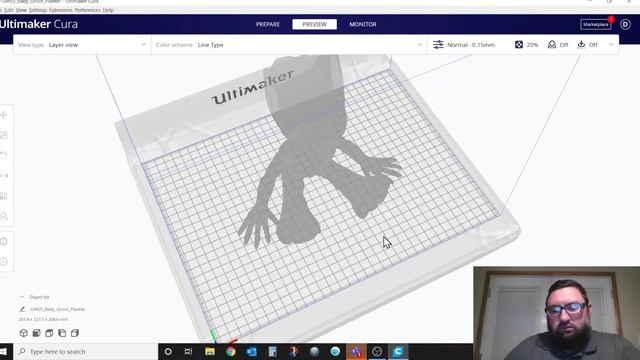Open the Help menu
640x360 pixels.
[x=108, y=10]
